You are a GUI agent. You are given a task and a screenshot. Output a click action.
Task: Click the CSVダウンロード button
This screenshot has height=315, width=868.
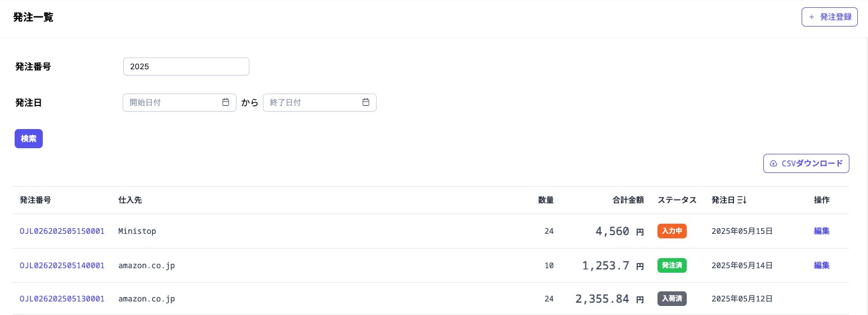[806, 163]
